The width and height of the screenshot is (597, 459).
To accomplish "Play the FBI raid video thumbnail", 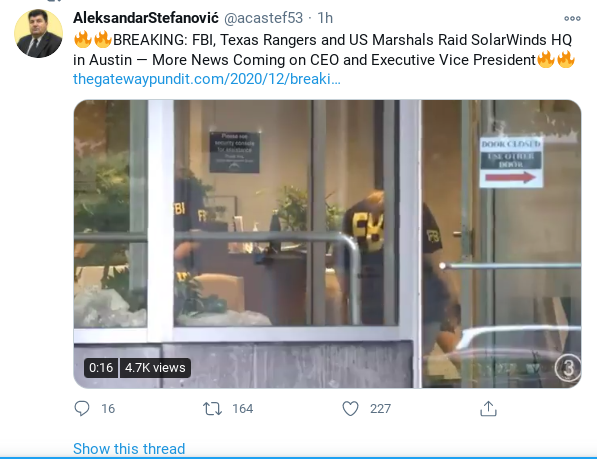I will 327,244.
